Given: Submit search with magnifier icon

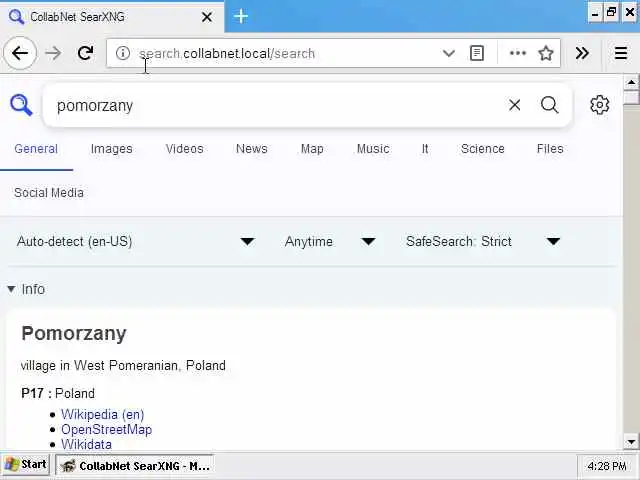Looking at the screenshot, I should pos(549,105).
